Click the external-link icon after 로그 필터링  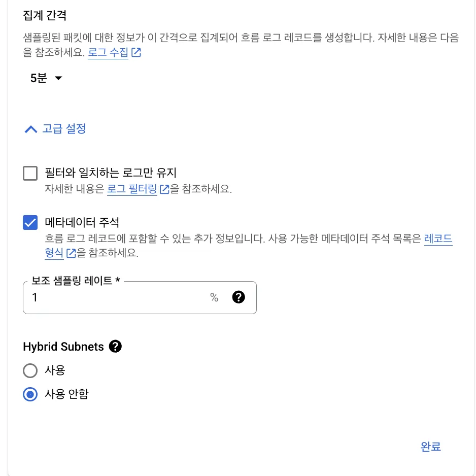point(164,189)
